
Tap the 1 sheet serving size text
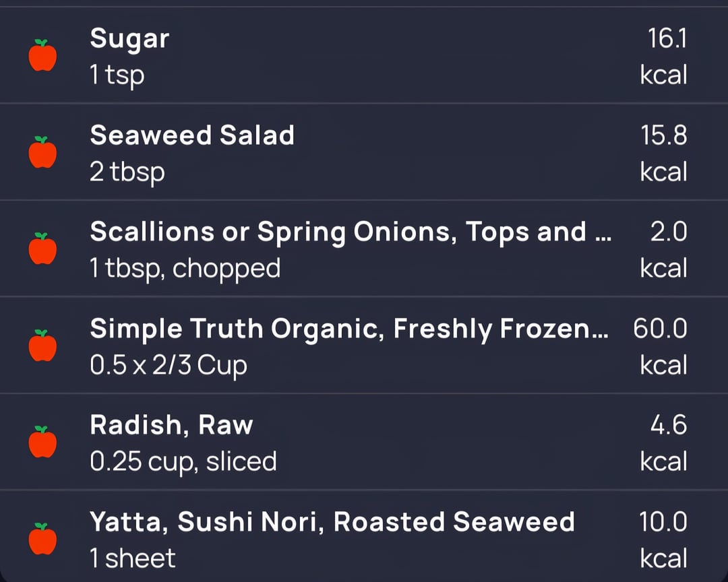[x=132, y=558]
